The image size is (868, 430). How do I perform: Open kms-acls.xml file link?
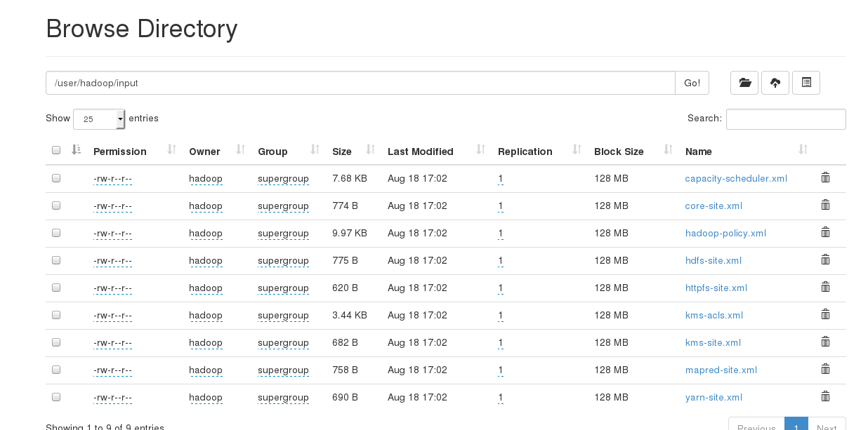point(714,315)
